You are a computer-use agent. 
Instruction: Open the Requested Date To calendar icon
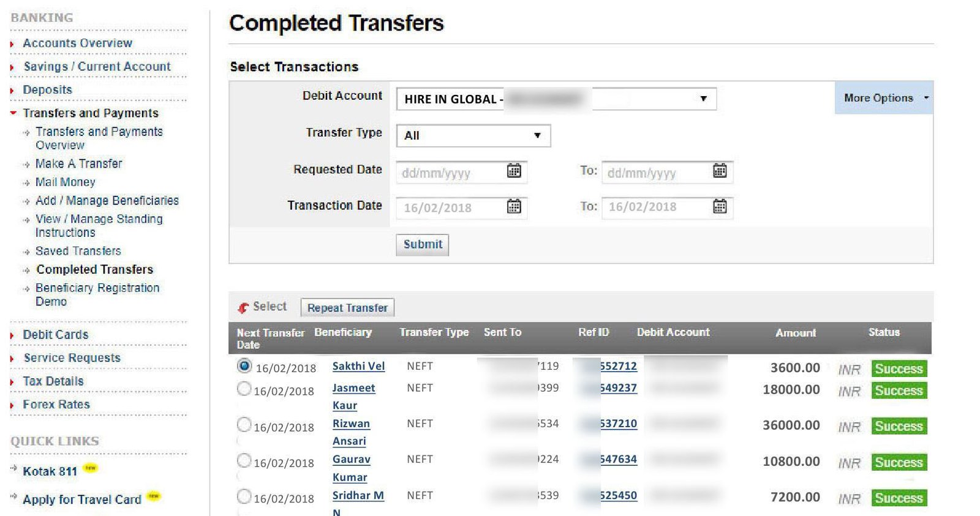pos(720,171)
